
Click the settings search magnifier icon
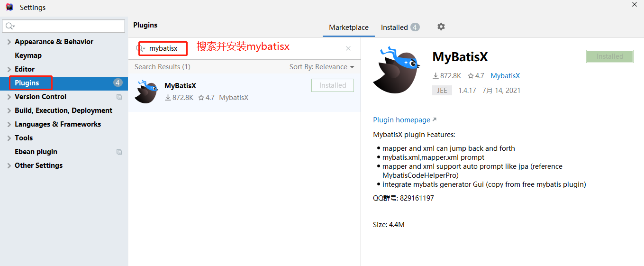(x=10, y=26)
